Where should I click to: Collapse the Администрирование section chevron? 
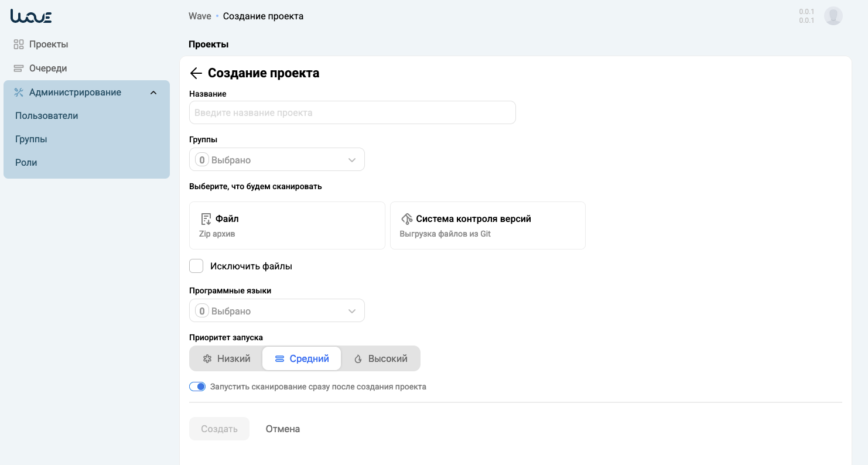click(153, 93)
